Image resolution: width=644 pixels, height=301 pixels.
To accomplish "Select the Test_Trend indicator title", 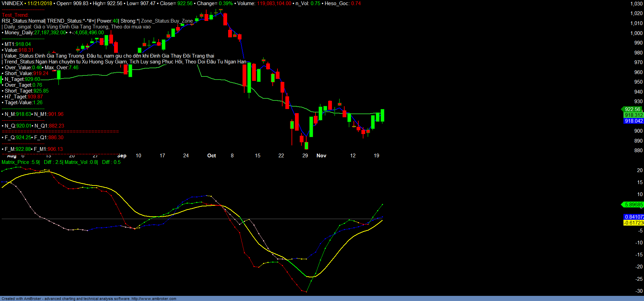I will pyautogui.click(x=15, y=15).
